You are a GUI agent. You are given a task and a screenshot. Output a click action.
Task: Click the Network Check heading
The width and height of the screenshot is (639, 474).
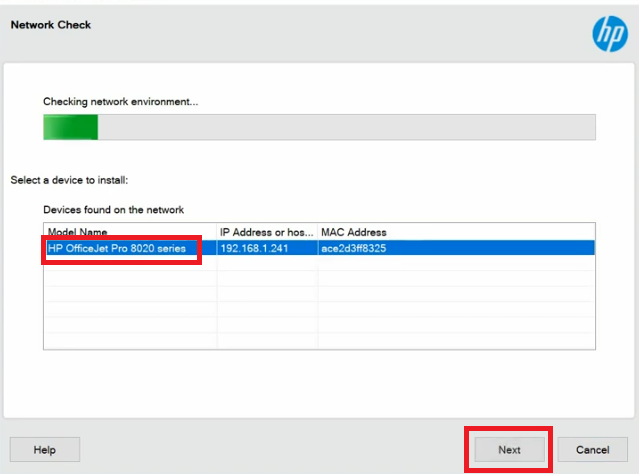coord(51,25)
